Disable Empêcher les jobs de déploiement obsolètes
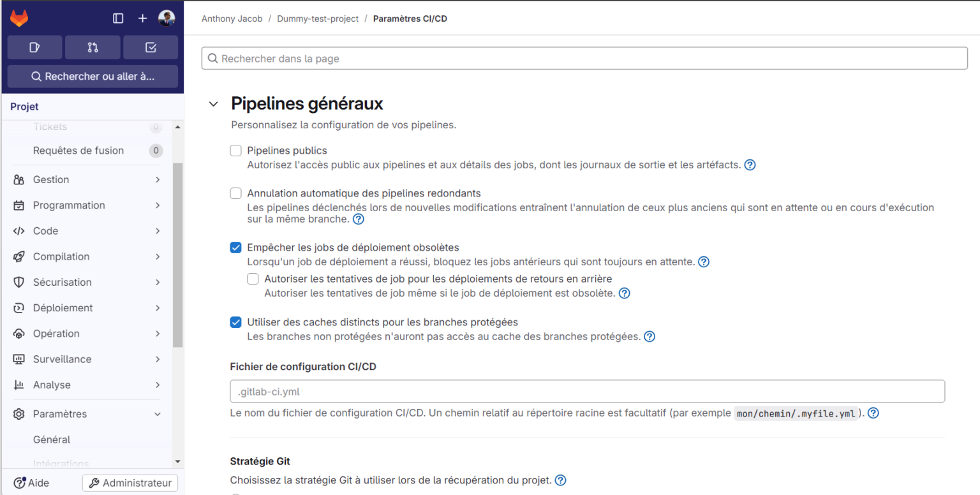The image size is (980, 495). click(235, 247)
